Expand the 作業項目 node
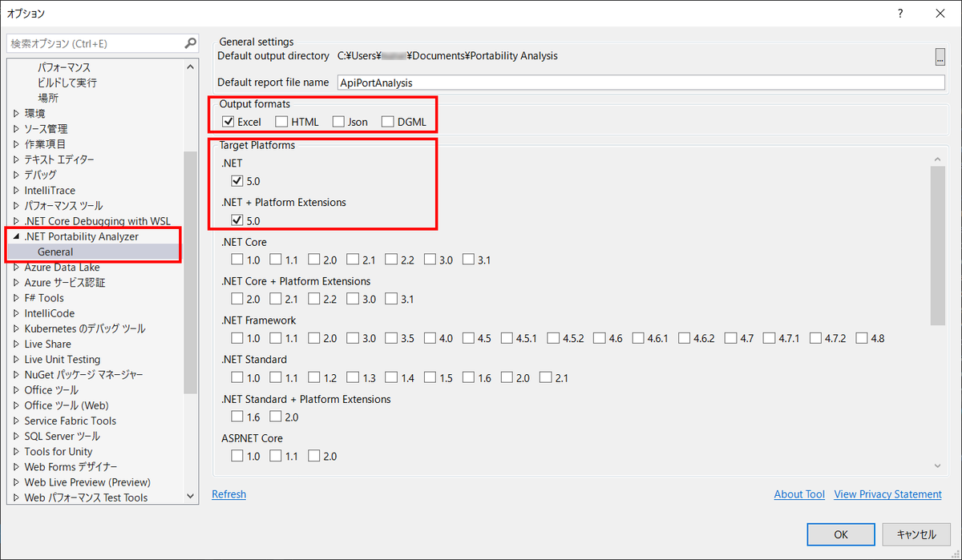The image size is (962, 560). [x=16, y=144]
